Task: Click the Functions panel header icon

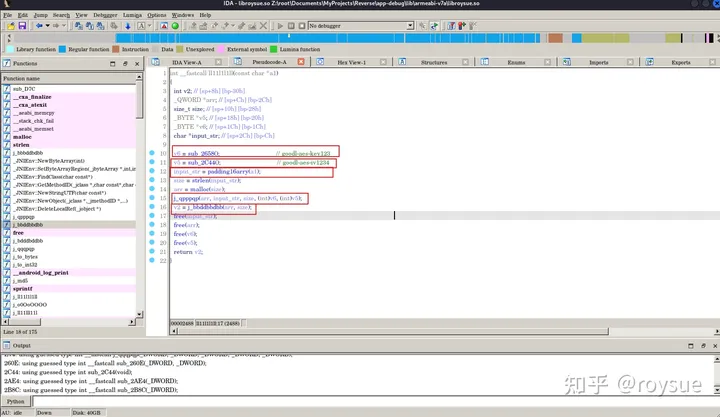Action: [7, 63]
